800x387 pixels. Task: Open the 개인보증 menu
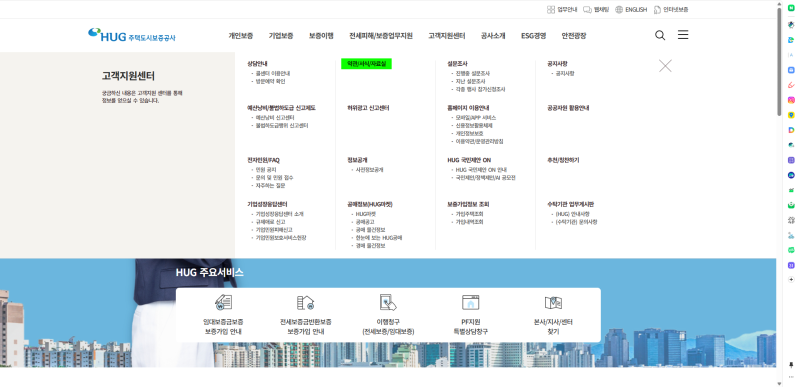(241, 36)
